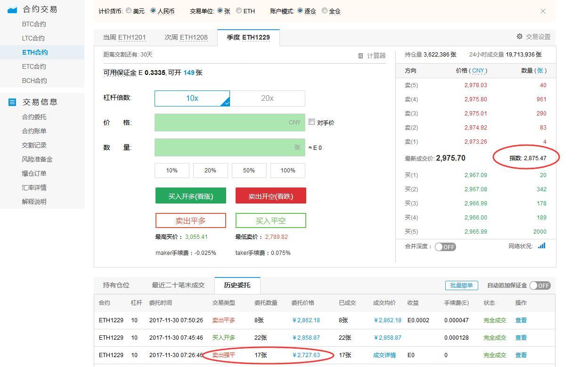588x367 pixels.
Task: Toggle 自动追加保证金 switch
Action: click(x=540, y=285)
